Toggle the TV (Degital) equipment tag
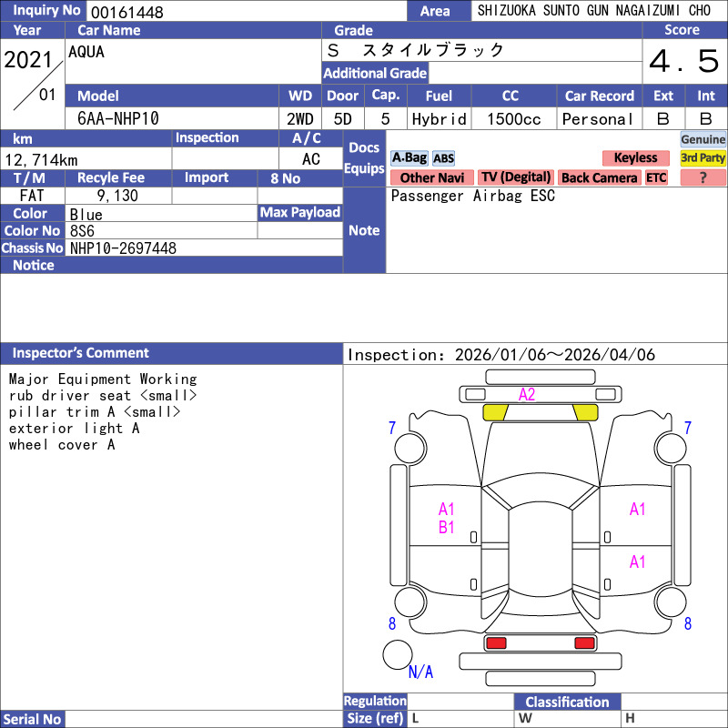The width and height of the screenshot is (728, 728). [x=516, y=178]
